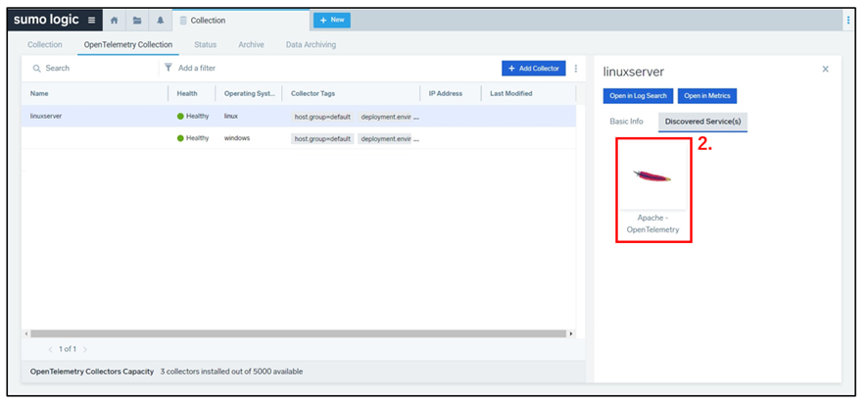Switch to the Collection sub-tab
The height and width of the screenshot is (403, 868).
click(x=45, y=45)
